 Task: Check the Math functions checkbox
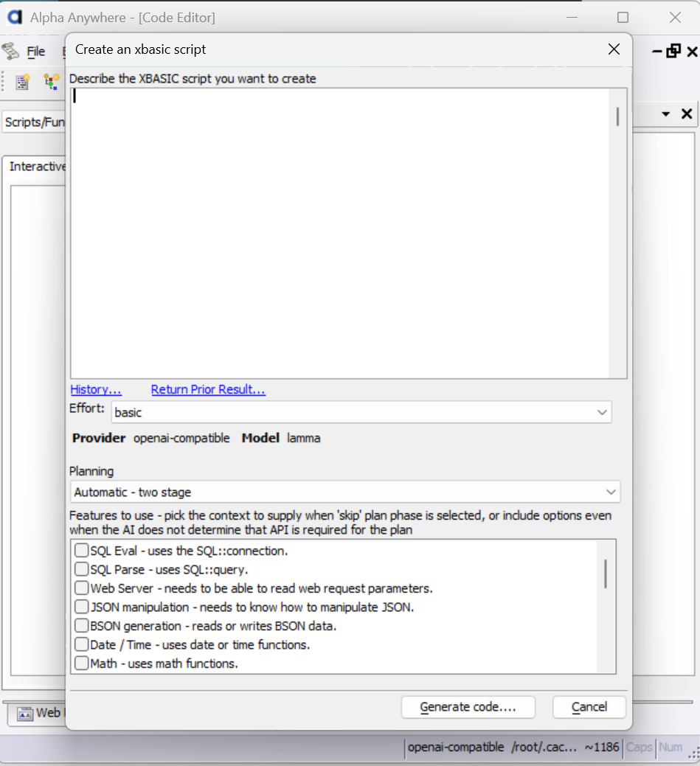tap(82, 664)
